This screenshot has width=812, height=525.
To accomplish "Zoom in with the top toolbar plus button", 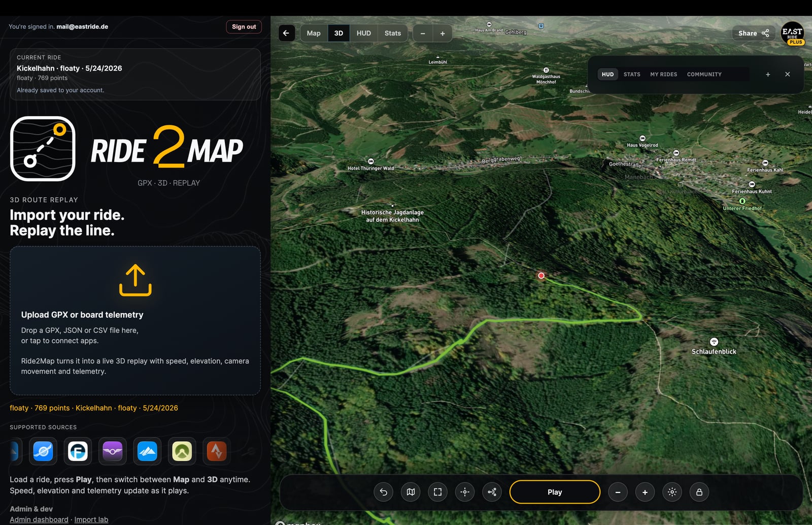I will point(443,34).
